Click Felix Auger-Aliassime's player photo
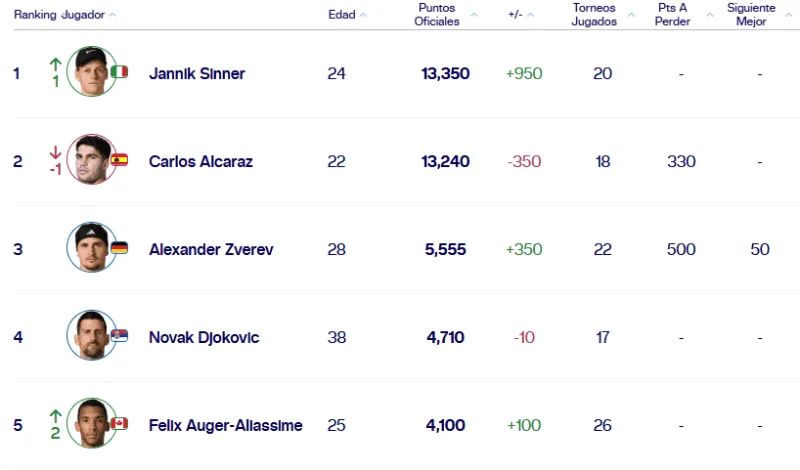Screen dimensions: 800x470 (x=91, y=424)
